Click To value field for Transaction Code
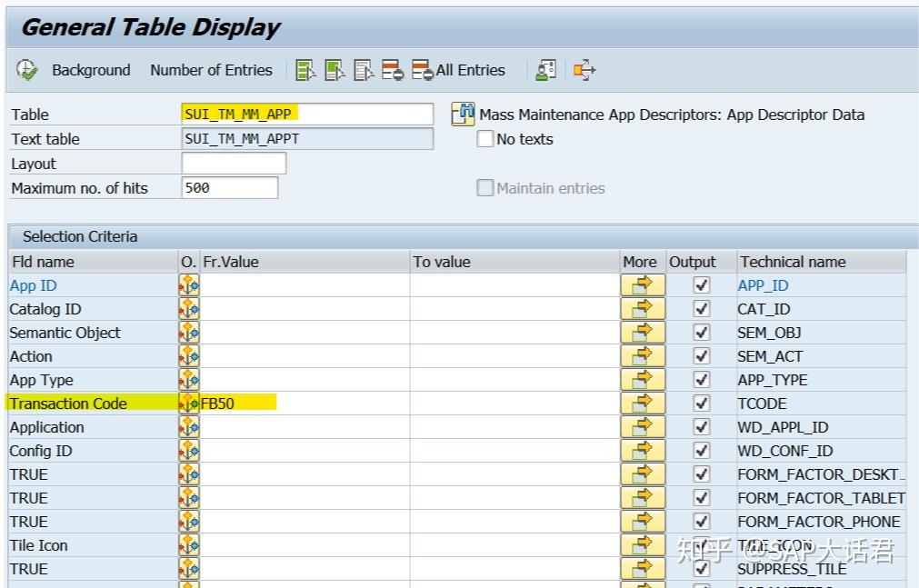The width and height of the screenshot is (919, 588). (515, 404)
